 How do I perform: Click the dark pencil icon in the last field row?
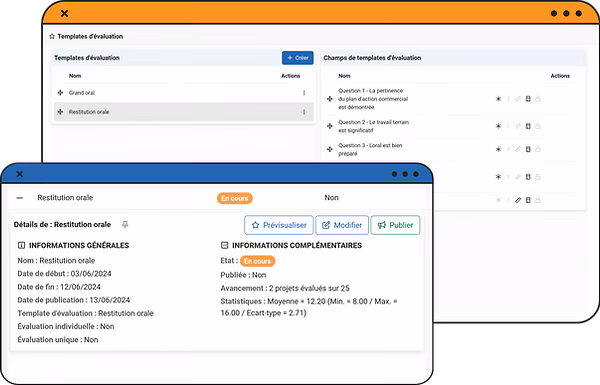coord(518,200)
